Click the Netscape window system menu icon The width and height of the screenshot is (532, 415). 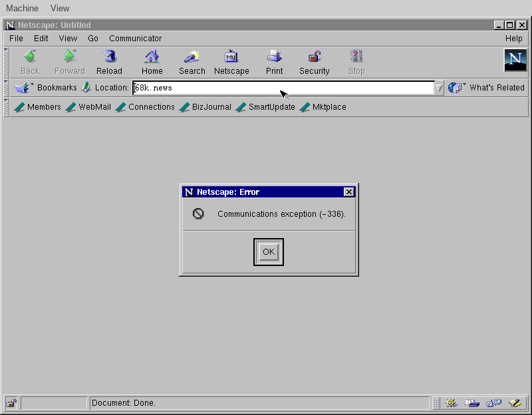tap(11, 25)
